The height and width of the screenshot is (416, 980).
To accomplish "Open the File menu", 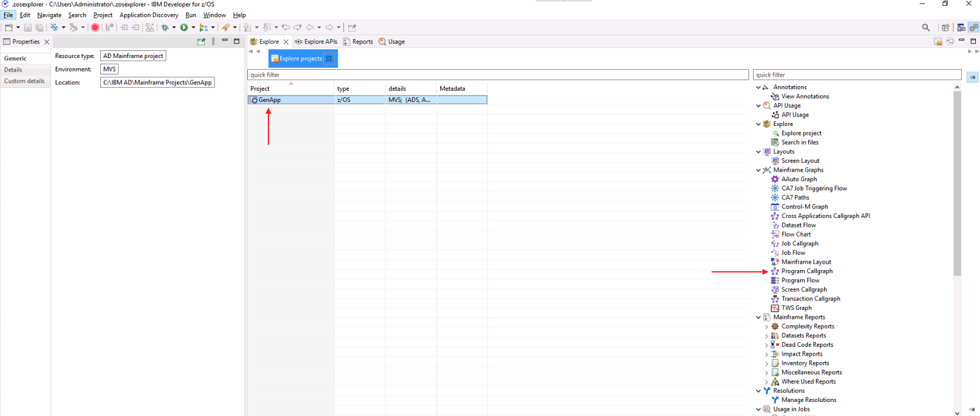I will click(x=8, y=15).
